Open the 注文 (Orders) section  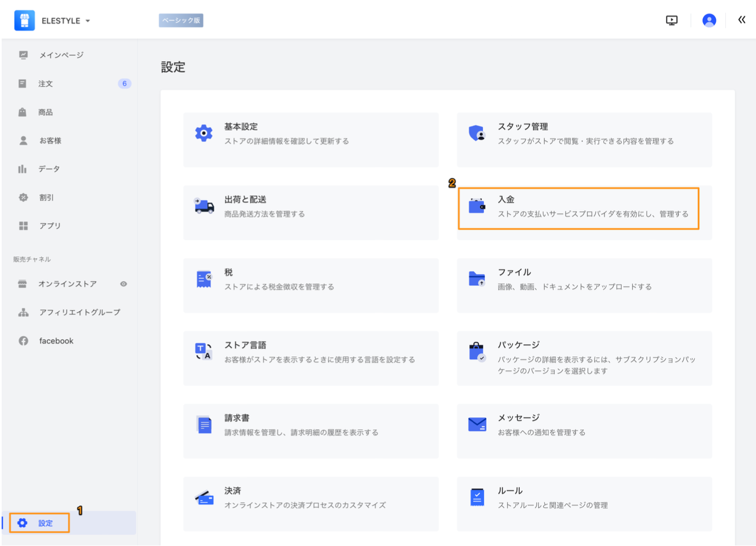(x=45, y=84)
